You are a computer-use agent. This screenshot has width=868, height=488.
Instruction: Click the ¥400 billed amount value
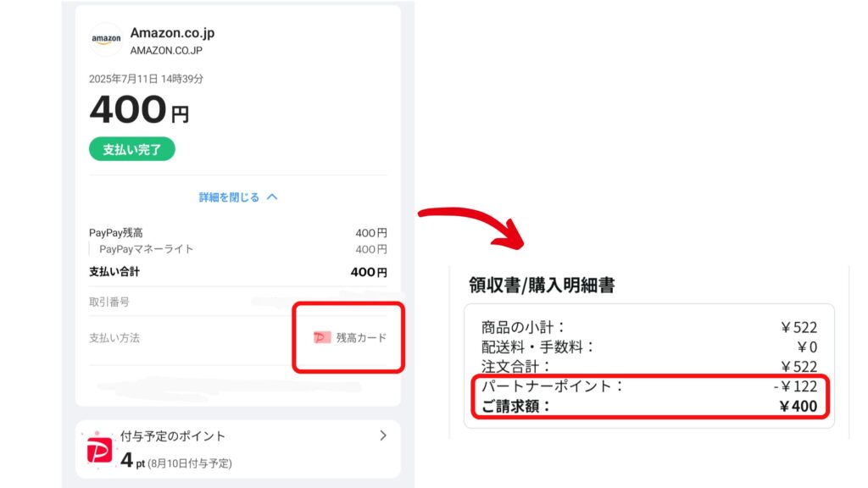tap(798, 406)
